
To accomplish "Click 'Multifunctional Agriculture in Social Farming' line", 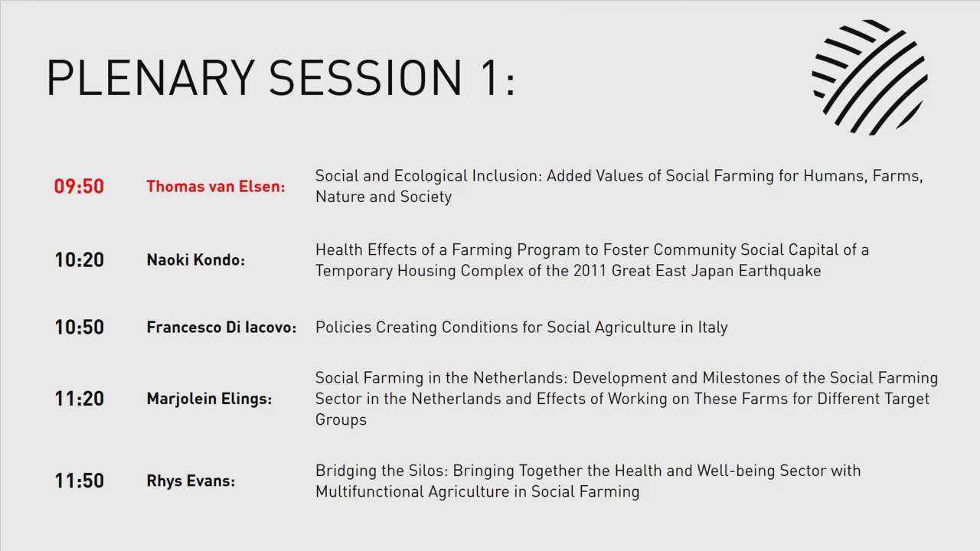I will click(x=477, y=491).
